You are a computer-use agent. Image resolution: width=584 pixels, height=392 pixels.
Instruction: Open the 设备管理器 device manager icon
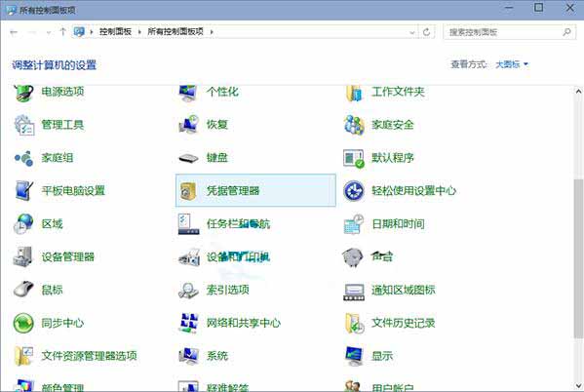click(23, 256)
